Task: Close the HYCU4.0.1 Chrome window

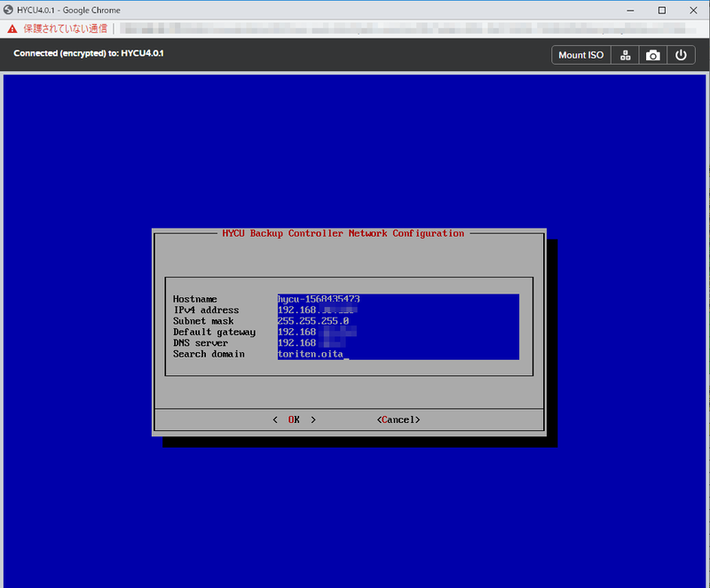Action: click(x=693, y=10)
